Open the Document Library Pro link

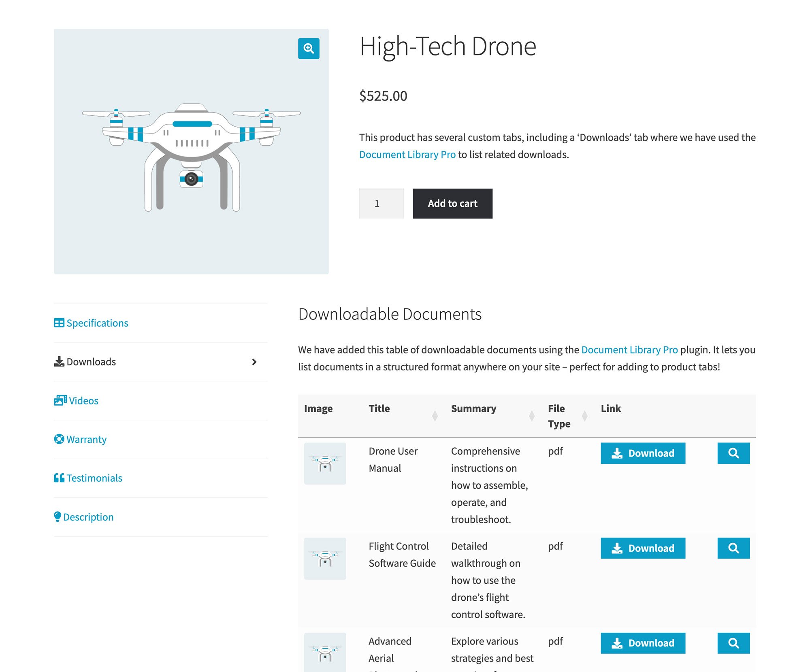pos(407,154)
